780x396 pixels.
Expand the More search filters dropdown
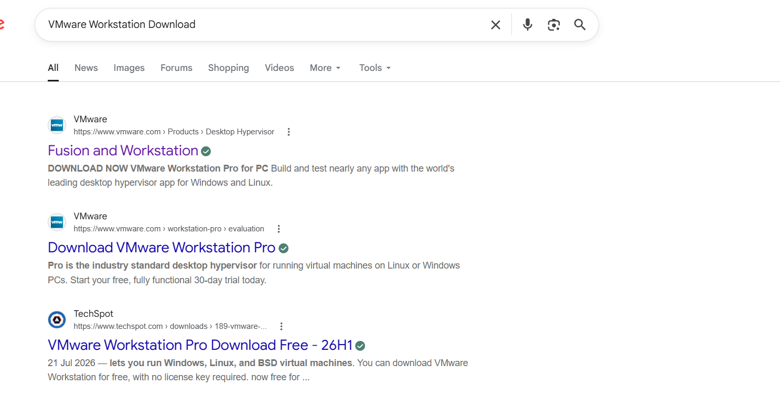pyautogui.click(x=325, y=68)
